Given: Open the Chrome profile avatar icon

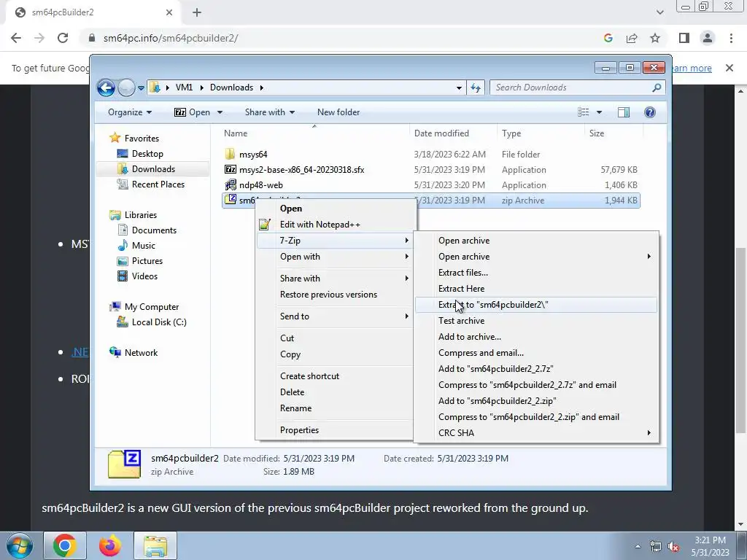Looking at the screenshot, I should (x=708, y=38).
